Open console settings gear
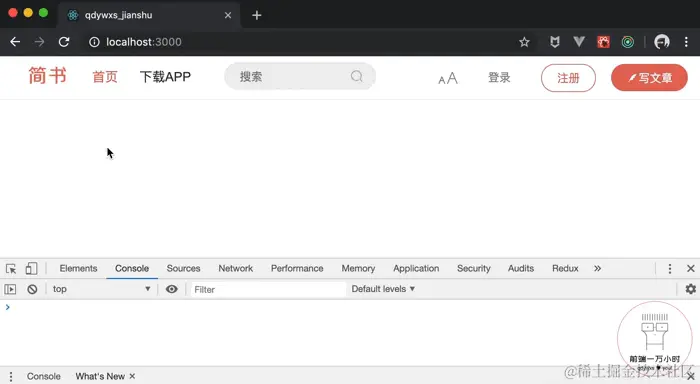Image resolution: width=700 pixels, height=384 pixels. [691, 289]
